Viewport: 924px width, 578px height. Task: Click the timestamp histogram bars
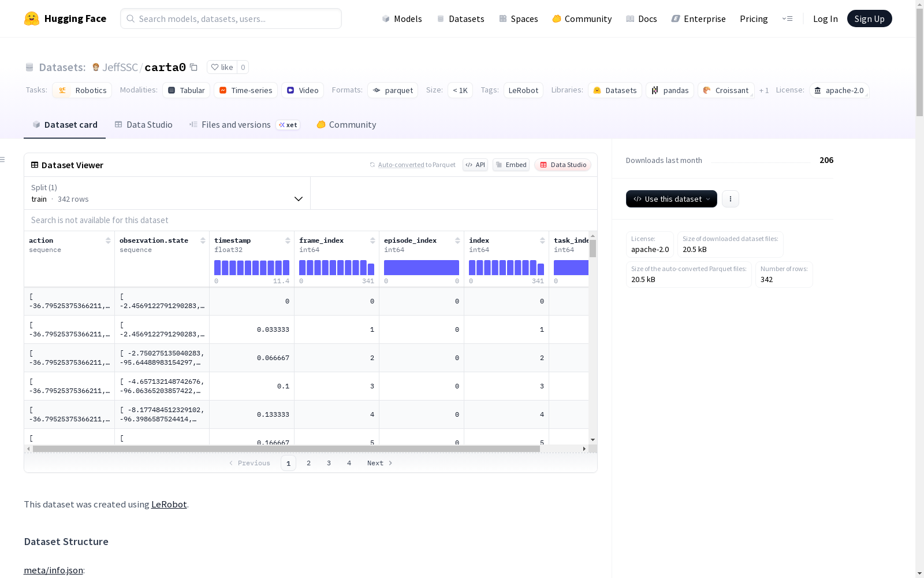[252, 268]
